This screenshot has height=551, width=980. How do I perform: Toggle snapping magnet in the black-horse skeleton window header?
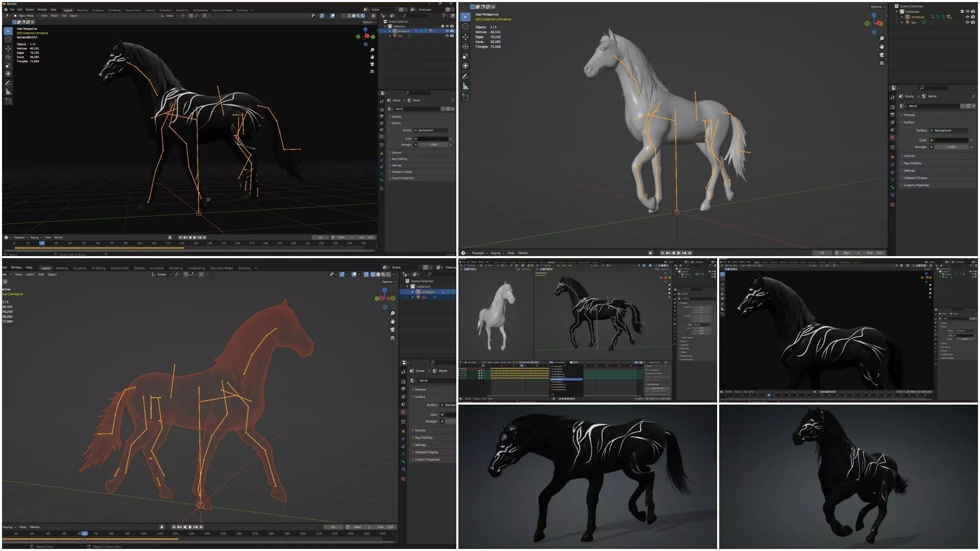(x=191, y=16)
